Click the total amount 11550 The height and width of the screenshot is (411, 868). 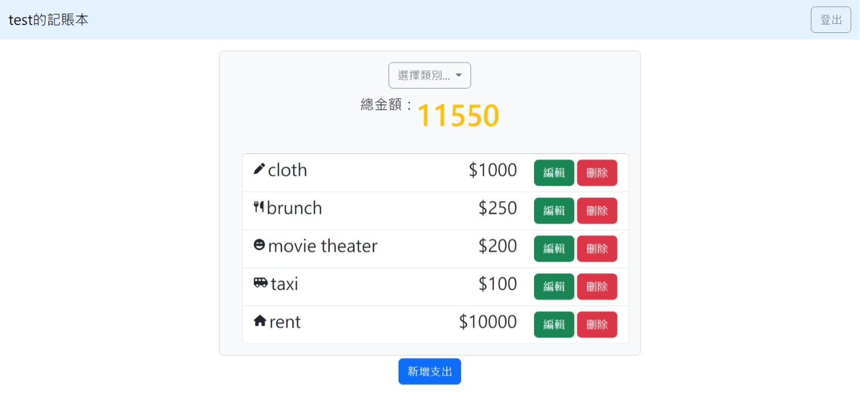458,115
